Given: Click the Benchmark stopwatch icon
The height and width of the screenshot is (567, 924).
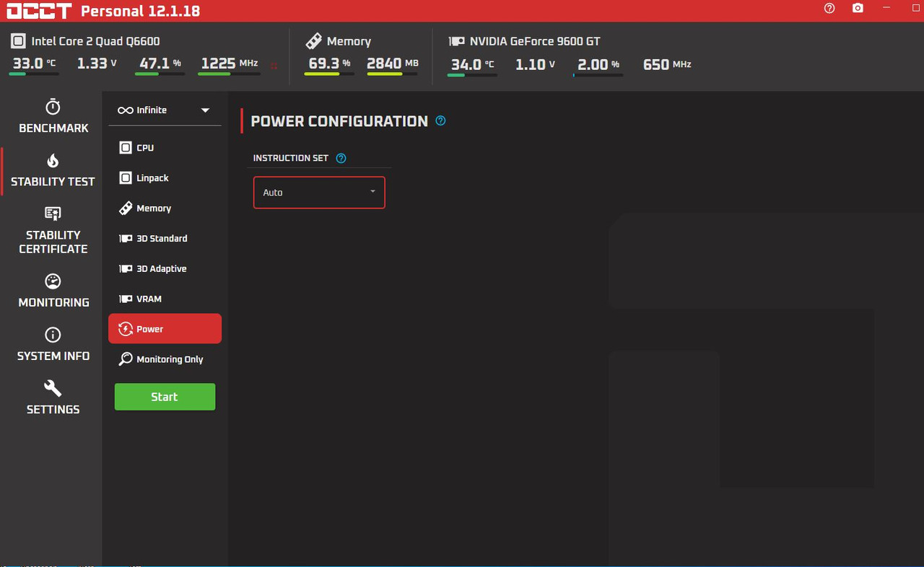Looking at the screenshot, I should (x=53, y=107).
